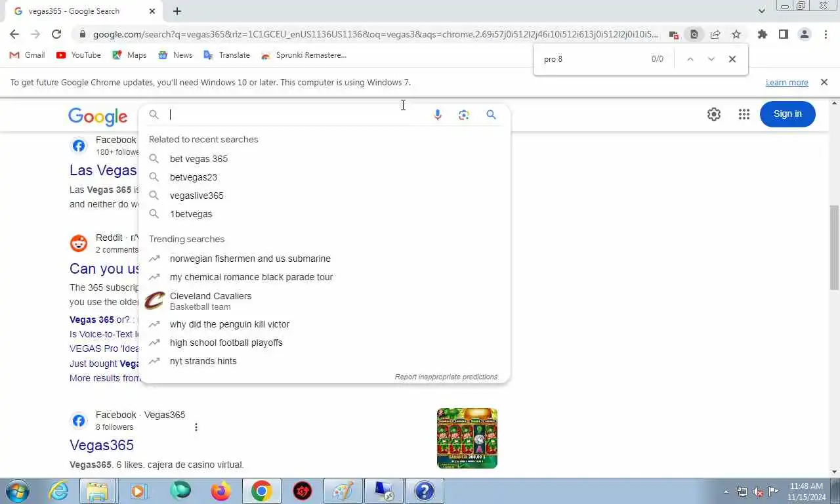The image size is (840, 504).
Task: Bookmark this page with star icon
Action: pyautogui.click(x=736, y=34)
